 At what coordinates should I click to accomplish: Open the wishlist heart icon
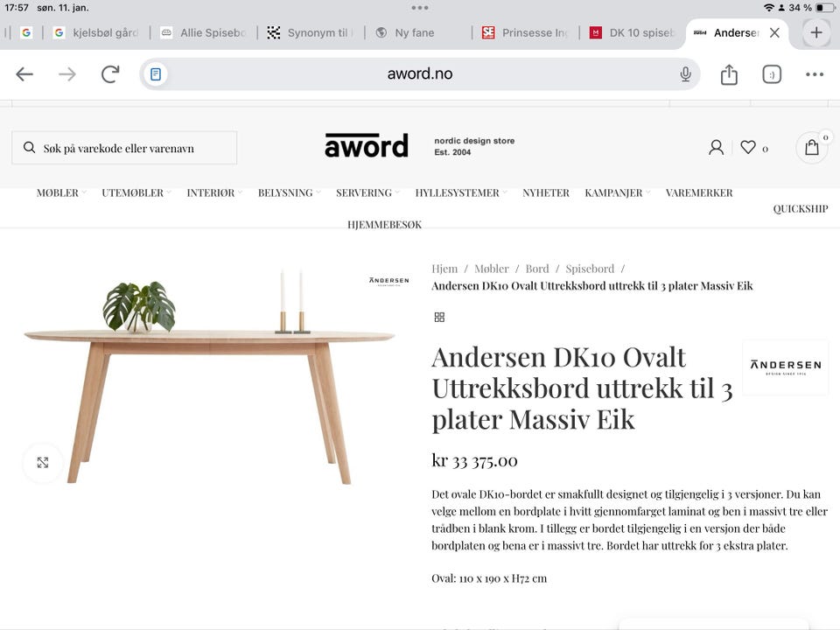pyautogui.click(x=748, y=147)
